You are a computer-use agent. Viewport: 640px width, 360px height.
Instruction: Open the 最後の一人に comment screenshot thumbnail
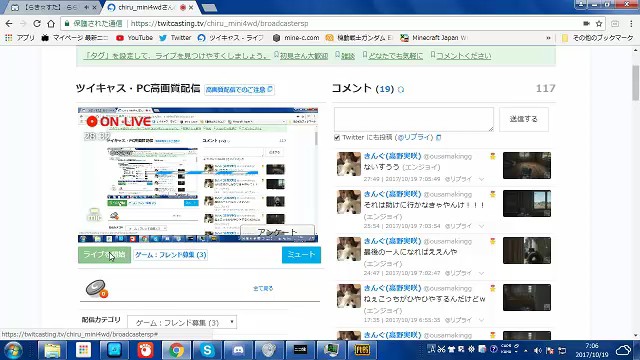point(527,250)
